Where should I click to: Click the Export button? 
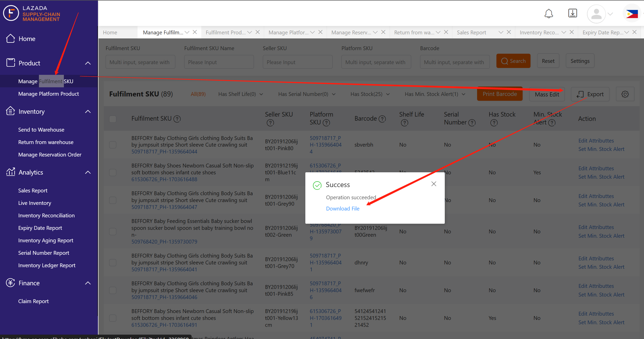click(590, 94)
